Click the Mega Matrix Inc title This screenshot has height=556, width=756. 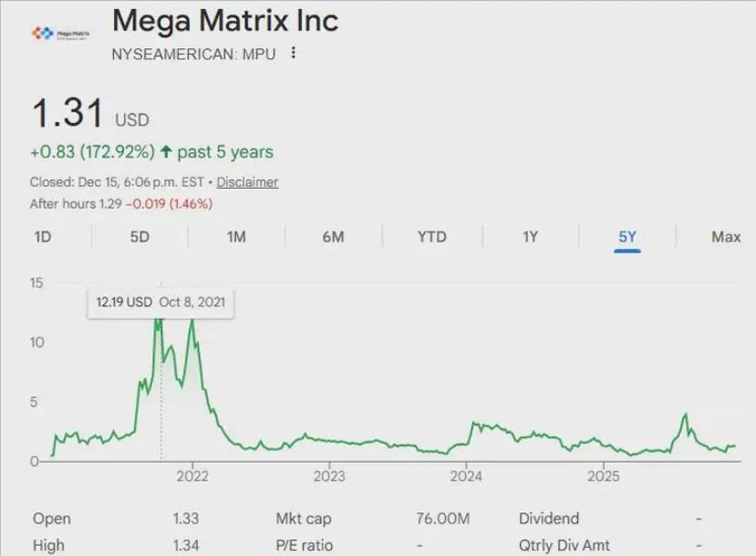(224, 20)
